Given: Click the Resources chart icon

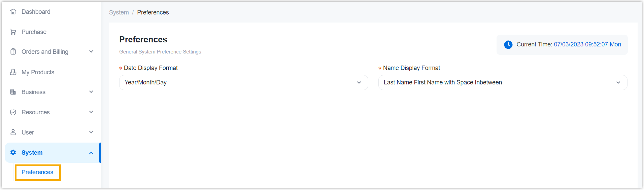Looking at the screenshot, I should tap(13, 112).
